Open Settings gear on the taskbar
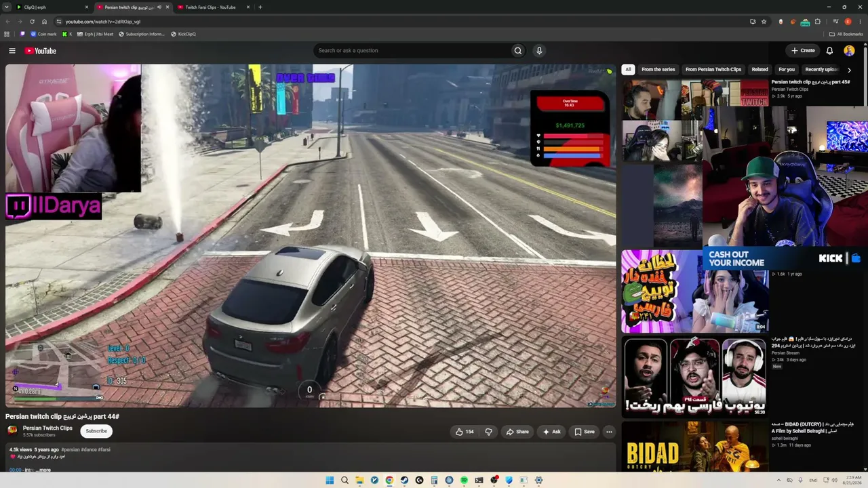Viewport: 868px width, 488px height. [538, 481]
